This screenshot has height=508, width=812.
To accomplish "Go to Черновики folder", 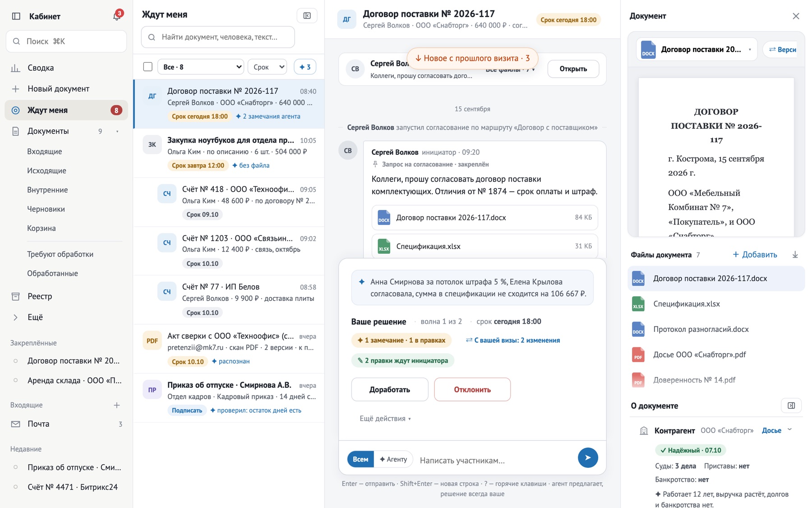I will (x=46, y=209).
